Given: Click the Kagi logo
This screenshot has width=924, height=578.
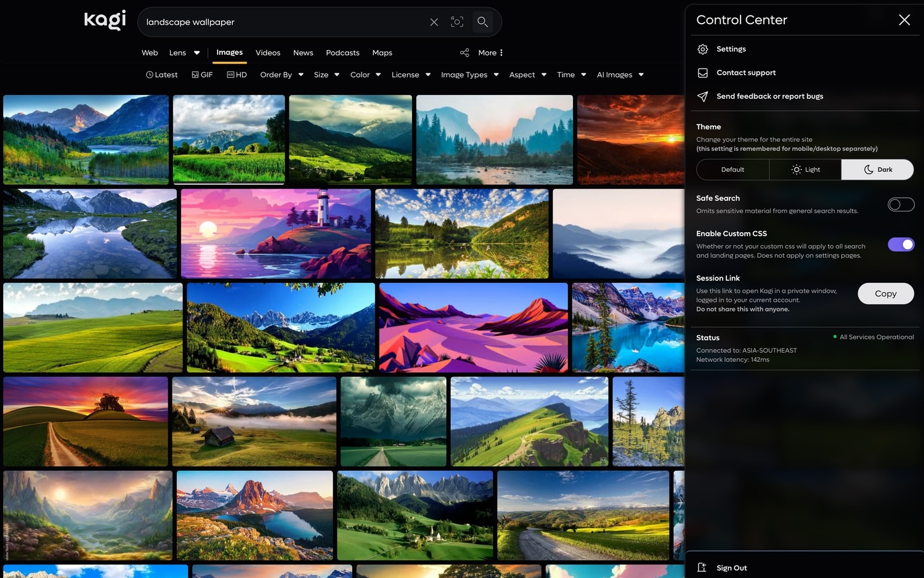Looking at the screenshot, I should coord(105,20).
